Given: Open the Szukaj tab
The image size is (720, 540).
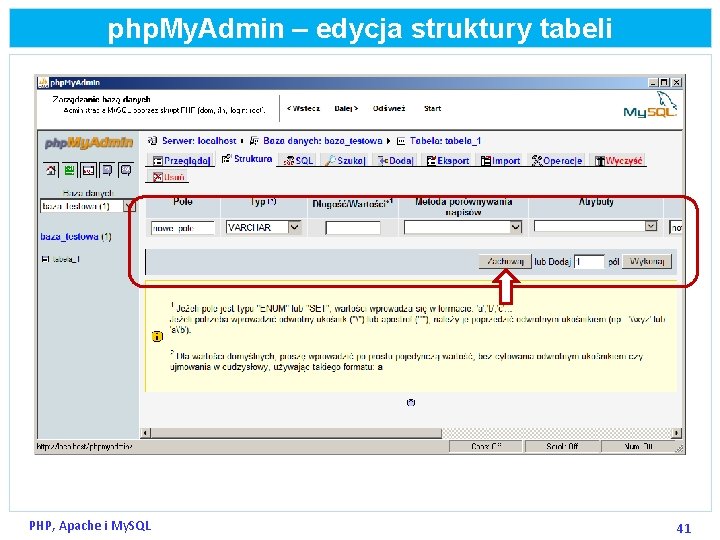Looking at the screenshot, I should pos(345,160).
